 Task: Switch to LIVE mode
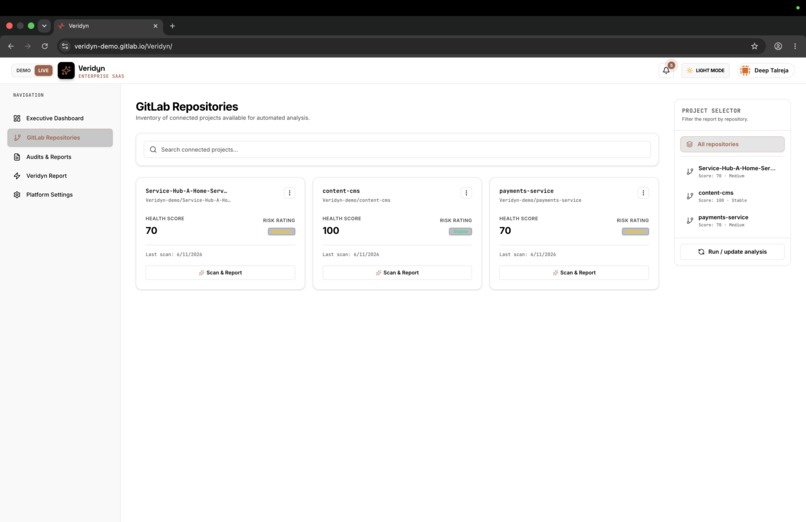tap(43, 70)
